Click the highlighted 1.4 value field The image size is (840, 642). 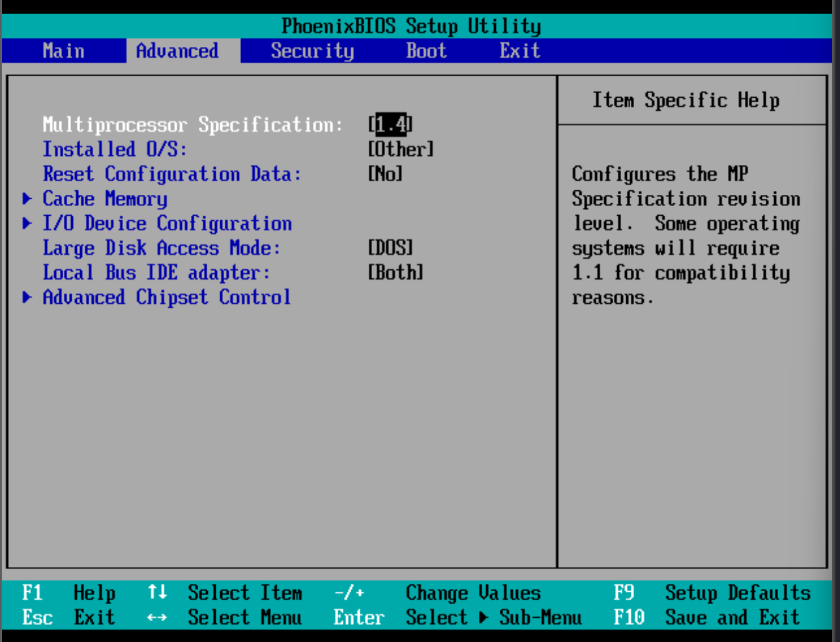[x=390, y=124]
